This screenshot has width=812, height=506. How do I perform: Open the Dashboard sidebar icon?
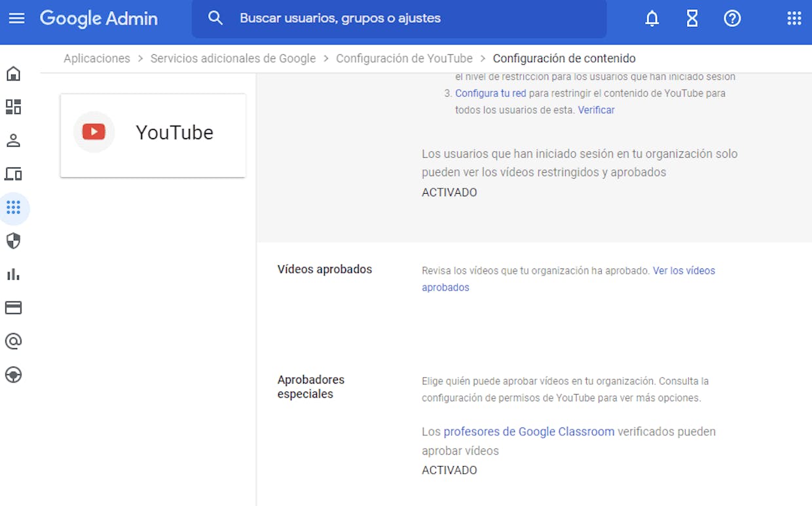point(13,107)
